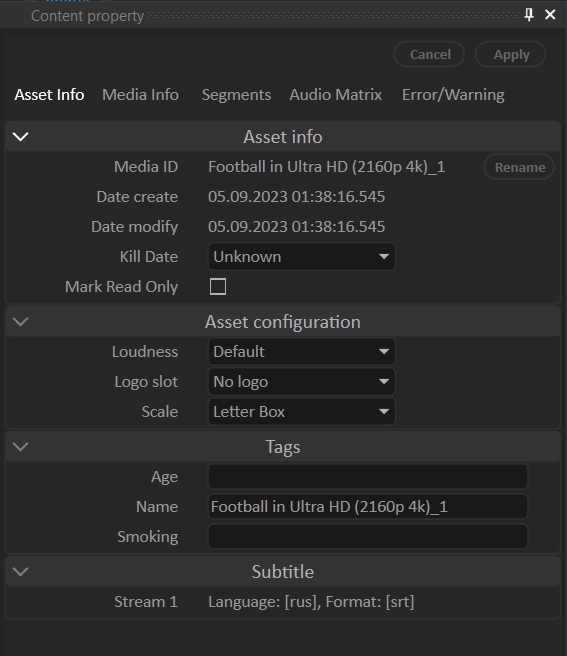Screen dimensions: 567x656
Task: Open the Kill Date dropdown
Action: click(x=301, y=256)
